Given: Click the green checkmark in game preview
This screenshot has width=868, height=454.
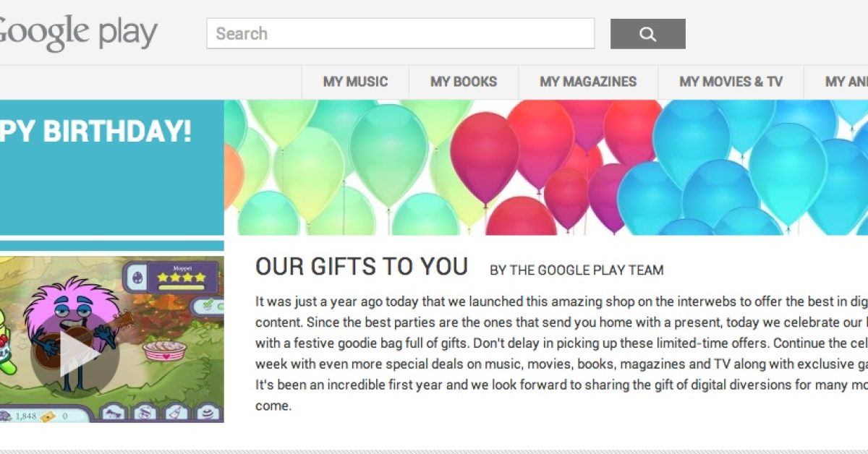Looking at the screenshot, I should 208,305.
